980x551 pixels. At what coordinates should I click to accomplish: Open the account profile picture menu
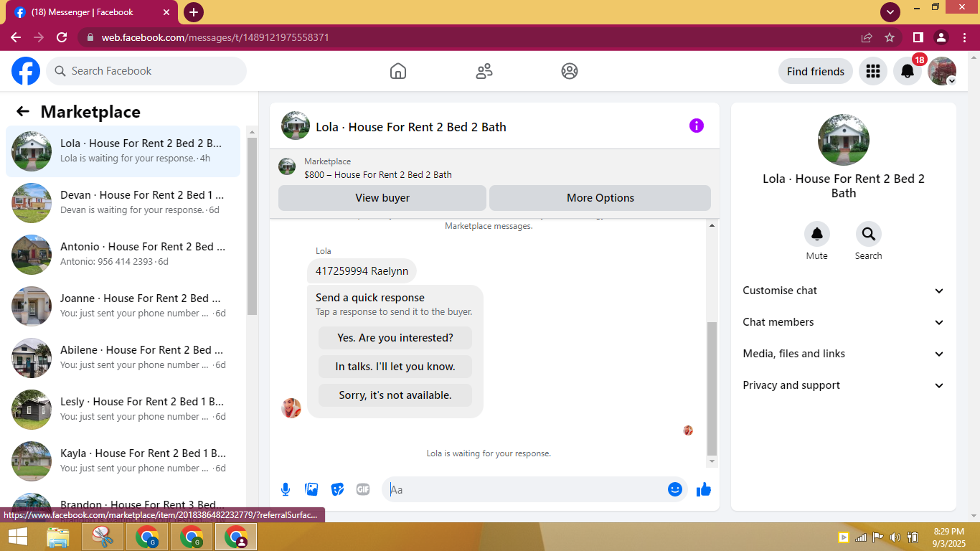[x=942, y=71]
